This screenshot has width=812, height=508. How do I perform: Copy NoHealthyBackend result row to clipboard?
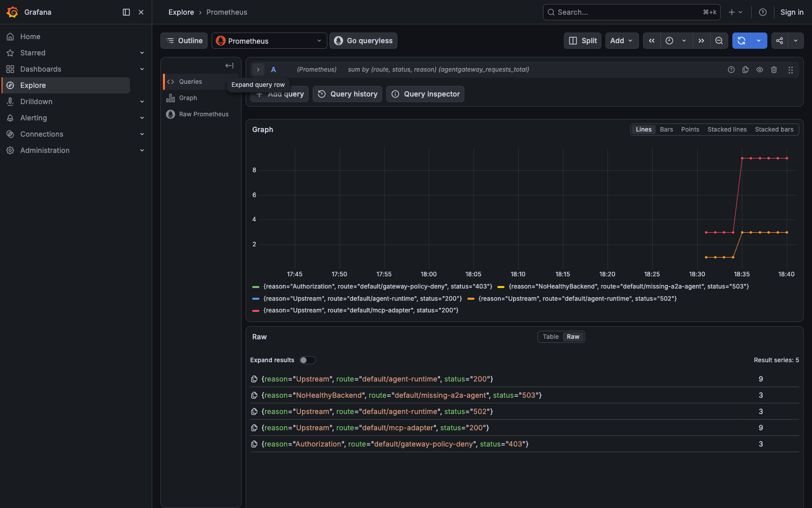(x=254, y=395)
